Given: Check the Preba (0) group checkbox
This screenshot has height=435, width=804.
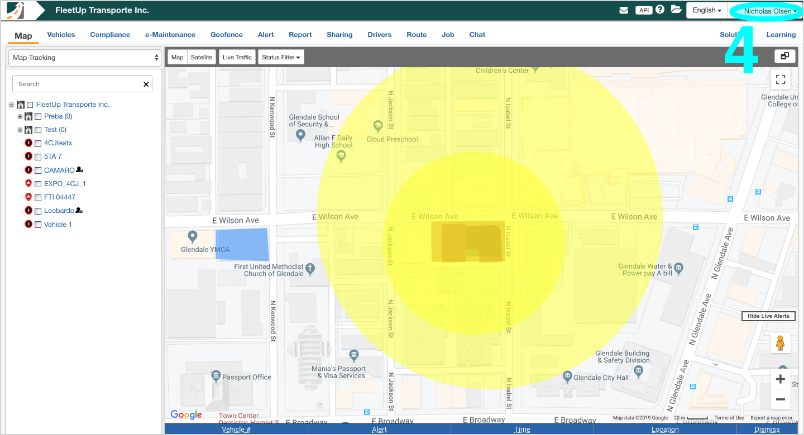Looking at the screenshot, I should (x=38, y=116).
